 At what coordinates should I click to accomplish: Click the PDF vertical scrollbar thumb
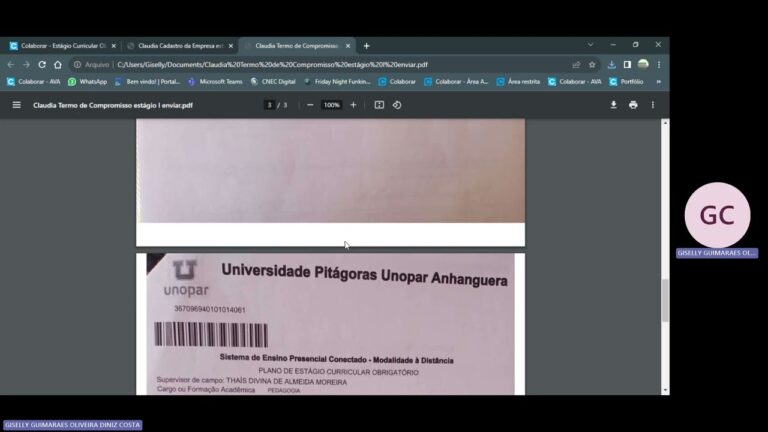(x=665, y=300)
